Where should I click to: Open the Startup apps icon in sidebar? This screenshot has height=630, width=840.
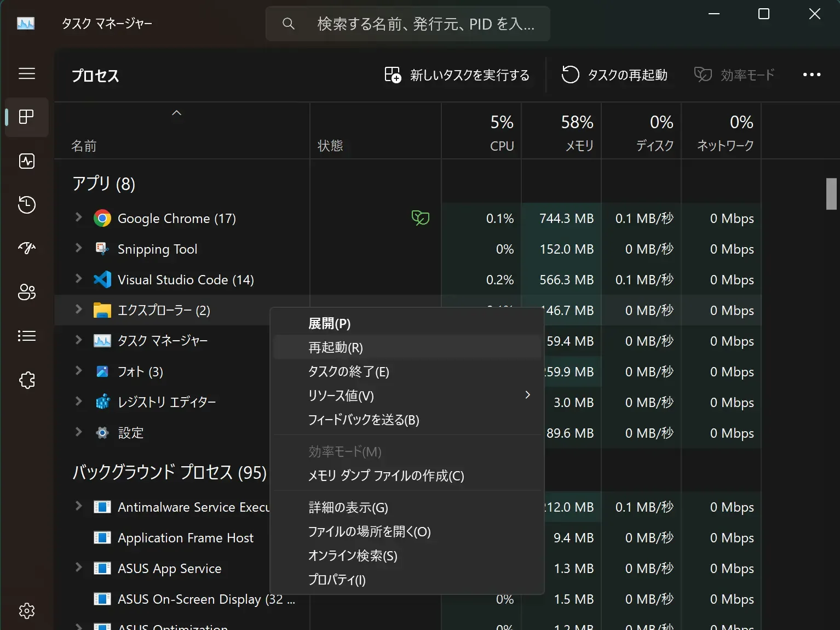(x=27, y=248)
